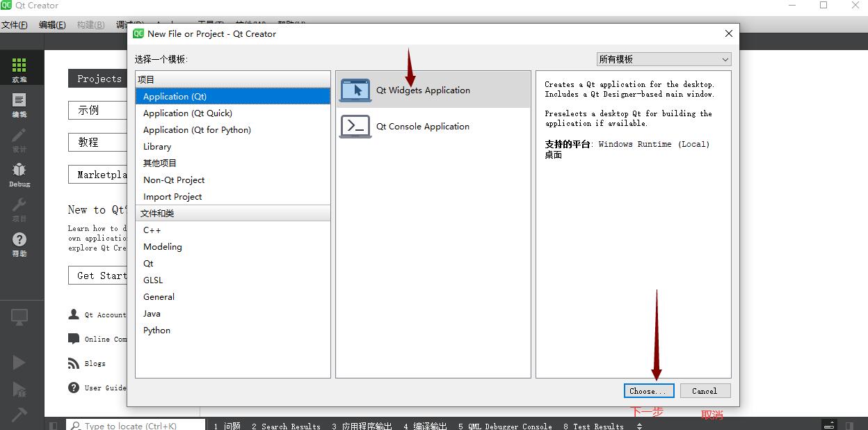
Task: Open the 8 Test Results pane
Action: pyautogui.click(x=593, y=426)
